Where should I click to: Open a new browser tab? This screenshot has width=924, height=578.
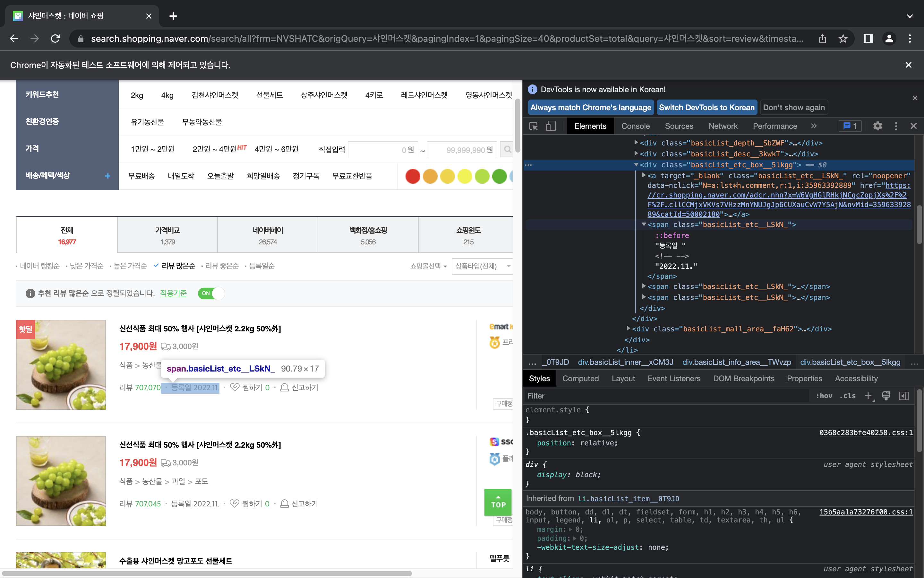point(173,16)
